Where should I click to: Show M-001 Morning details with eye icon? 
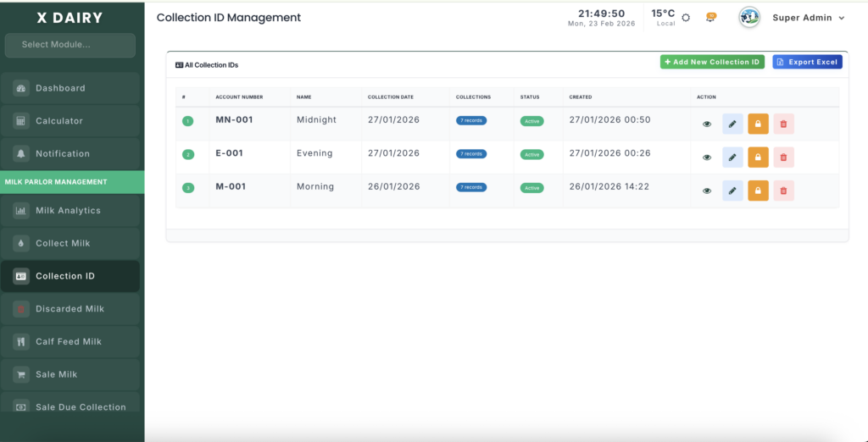point(707,191)
